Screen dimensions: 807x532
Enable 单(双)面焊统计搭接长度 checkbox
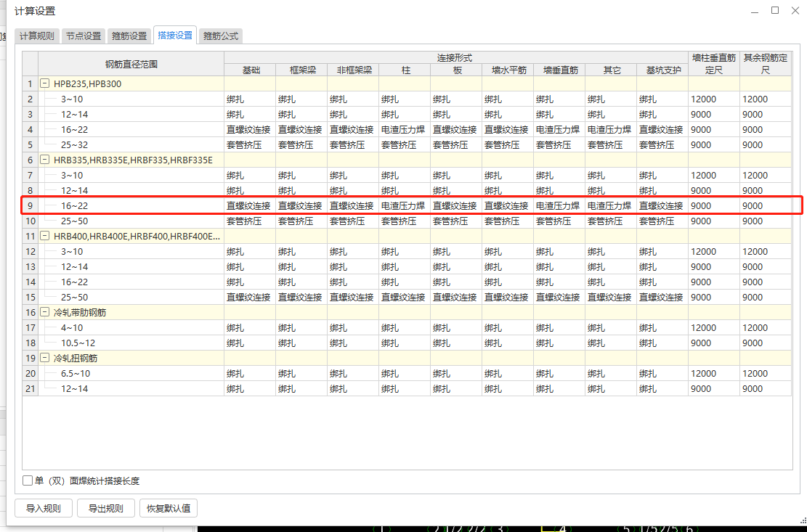(x=28, y=480)
